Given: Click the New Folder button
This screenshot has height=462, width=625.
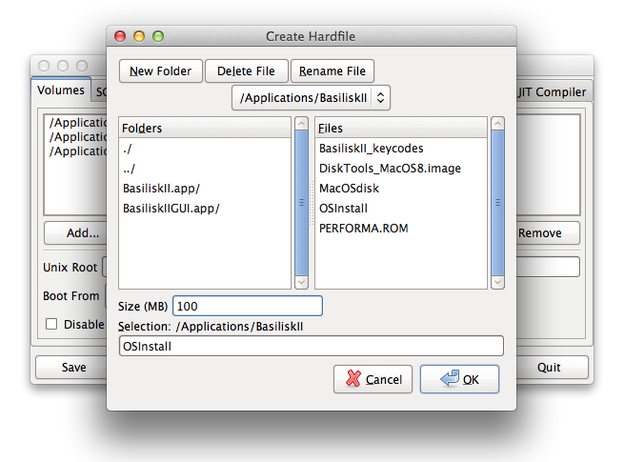Looking at the screenshot, I should [x=161, y=71].
